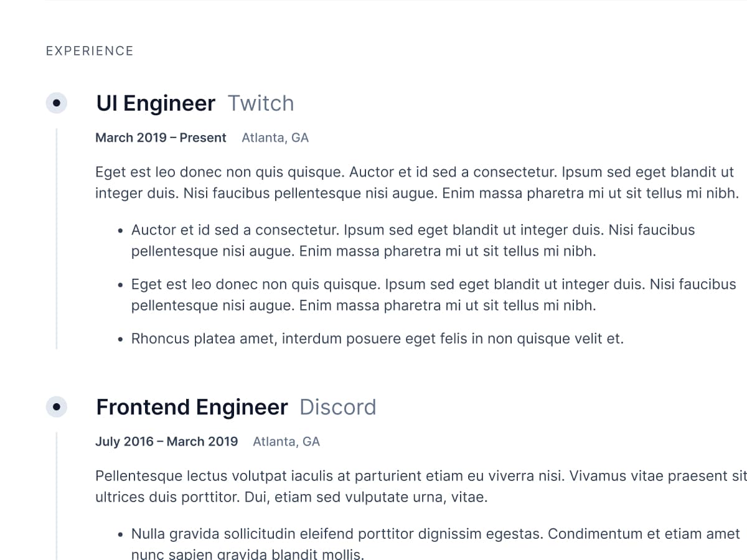Image resolution: width=747 pixels, height=560 pixels.
Task: Click the timeline dot beside Frontend Engineer
Action: [x=57, y=407]
